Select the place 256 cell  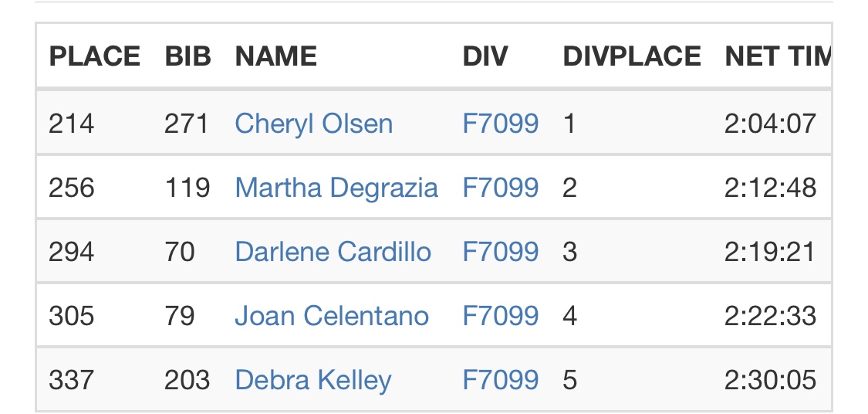[x=71, y=188]
